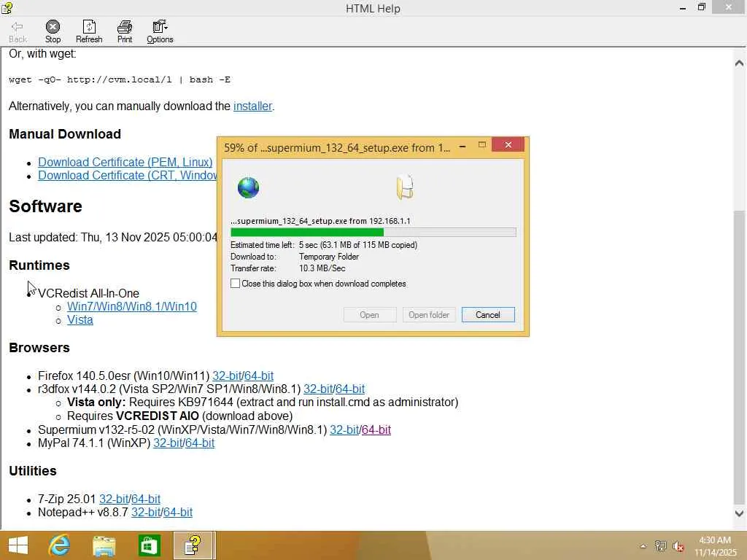Download Notepad++ v8.8.7 32-bit

[146, 513]
